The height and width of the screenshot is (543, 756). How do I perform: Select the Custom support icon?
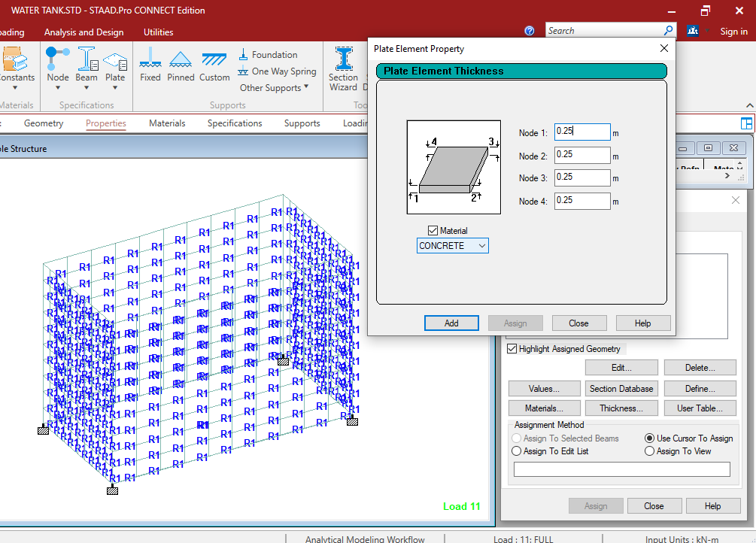pos(214,59)
